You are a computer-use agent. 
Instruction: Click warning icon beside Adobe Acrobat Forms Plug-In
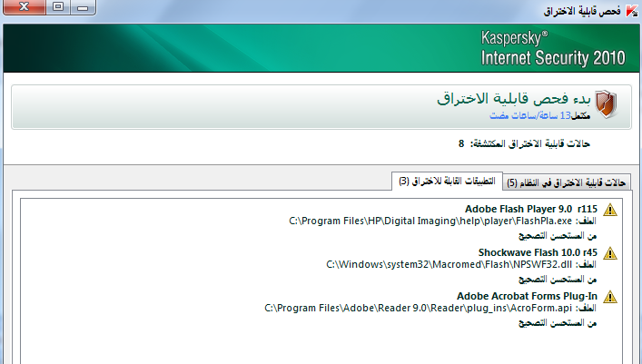[610, 297]
